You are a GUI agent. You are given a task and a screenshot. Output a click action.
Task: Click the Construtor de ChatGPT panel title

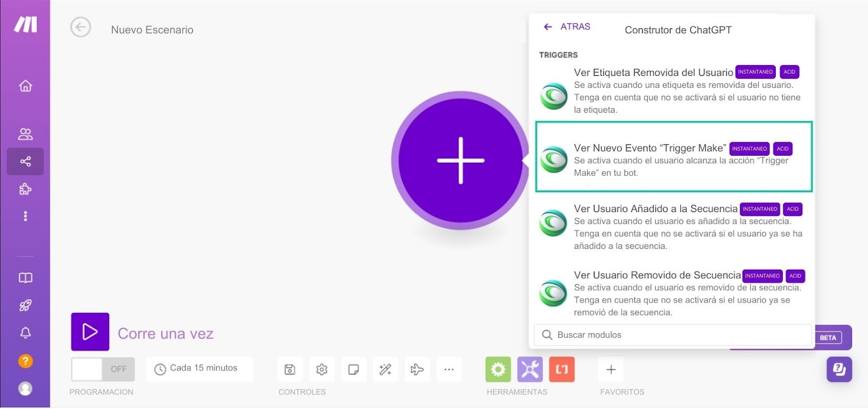(678, 30)
